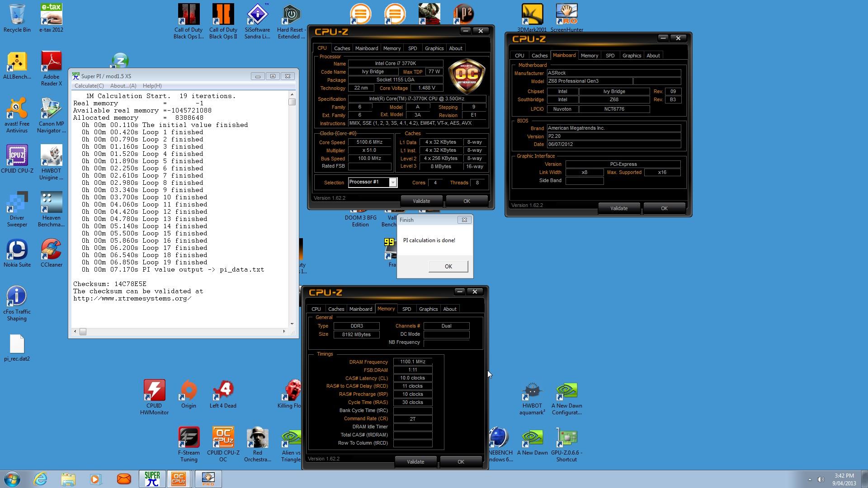Image resolution: width=868 pixels, height=488 pixels.
Task: Open Hard Reset Extended shortcut
Action: (291, 22)
